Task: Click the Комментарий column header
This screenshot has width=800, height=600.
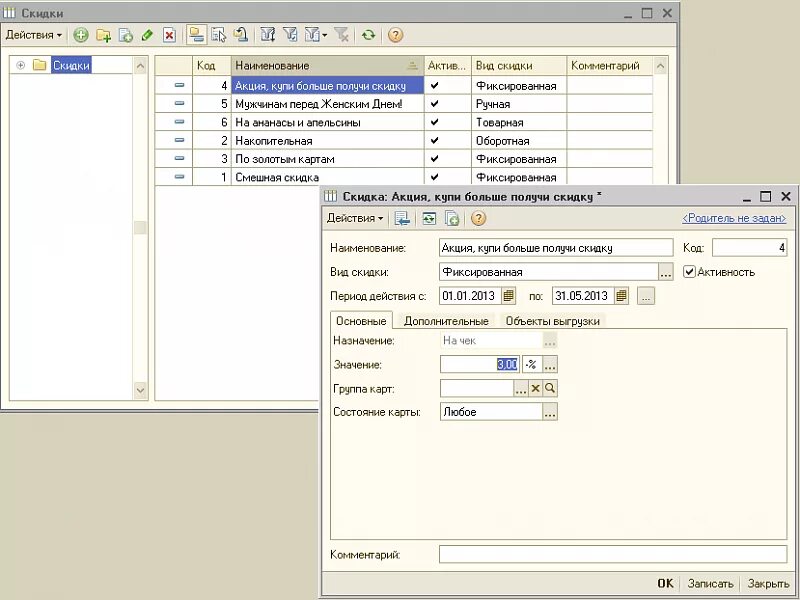Action: (x=610, y=66)
